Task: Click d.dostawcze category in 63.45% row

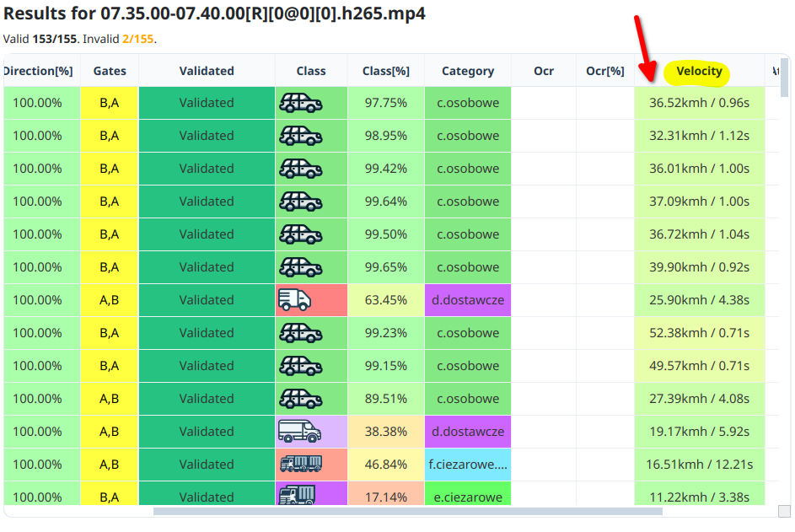Action: pos(468,300)
